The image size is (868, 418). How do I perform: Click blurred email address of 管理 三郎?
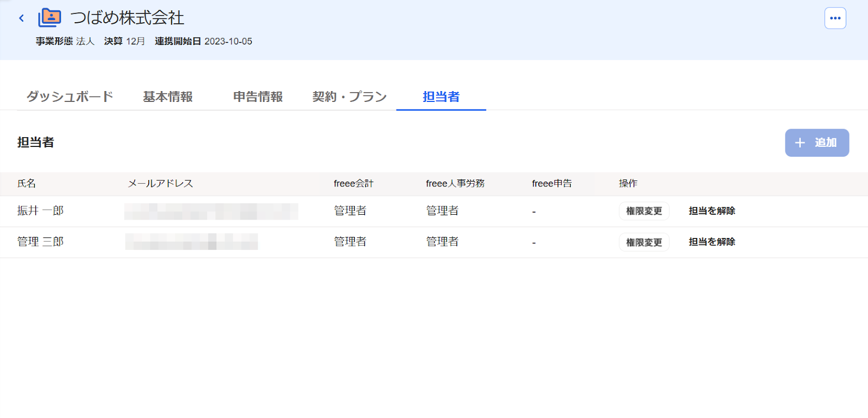click(192, 242)
